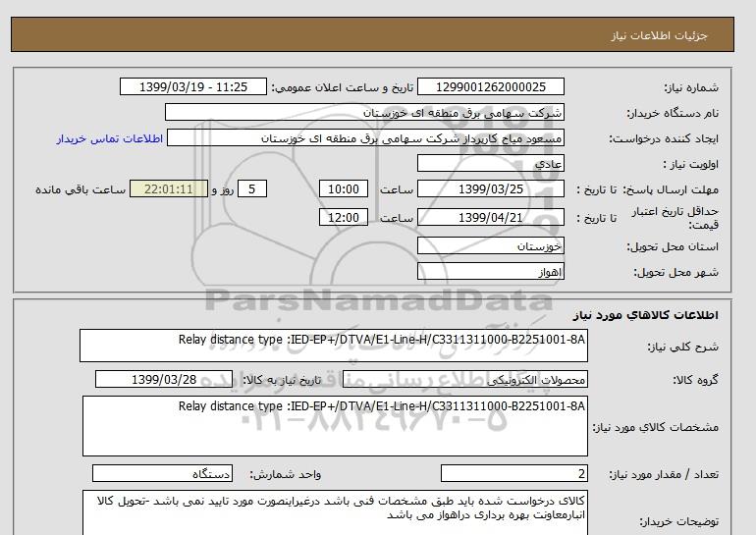Click the buyer notes text area (توضیحات خریدار)

[x=335, y=512]
